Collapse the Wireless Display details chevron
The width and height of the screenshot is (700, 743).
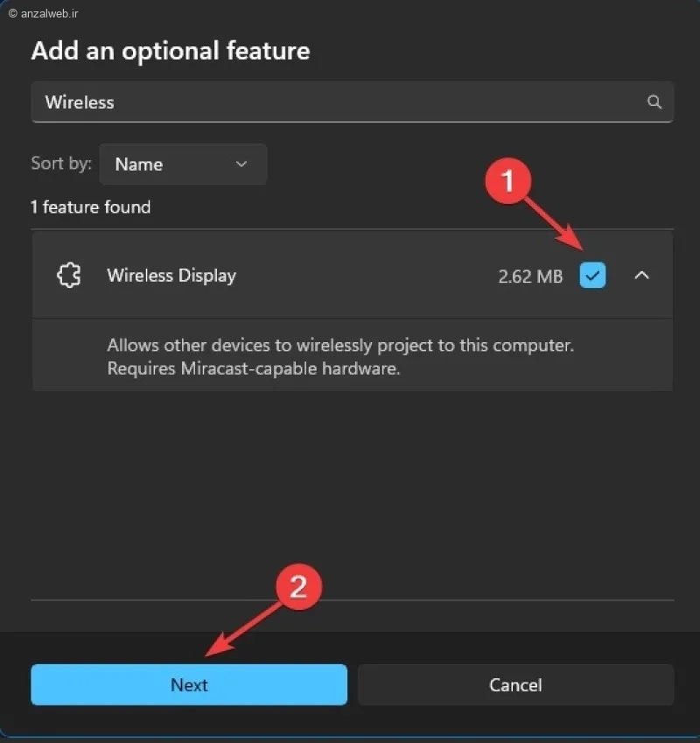coord(641,276)
